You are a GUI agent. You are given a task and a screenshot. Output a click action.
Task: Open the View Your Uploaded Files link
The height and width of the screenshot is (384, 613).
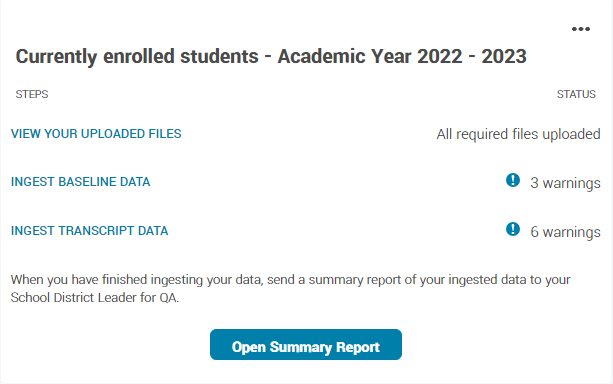pyautogui.click(x=96, y=134)
